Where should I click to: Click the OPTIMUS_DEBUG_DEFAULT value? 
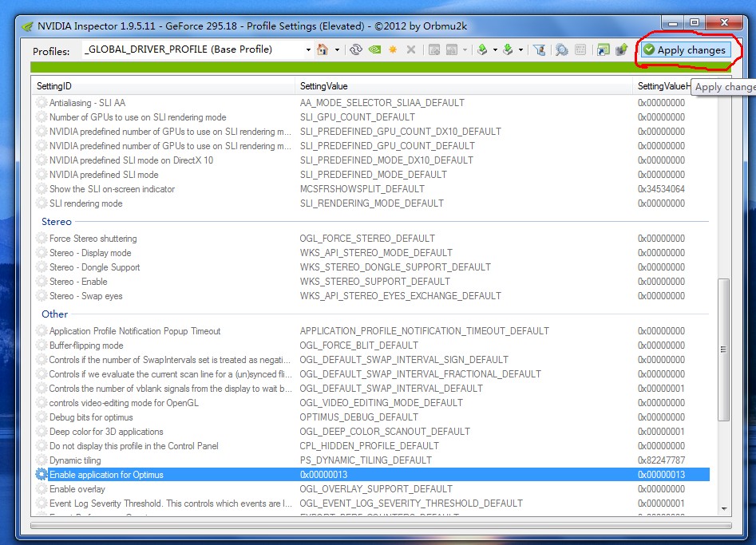[x=358, y=417]
